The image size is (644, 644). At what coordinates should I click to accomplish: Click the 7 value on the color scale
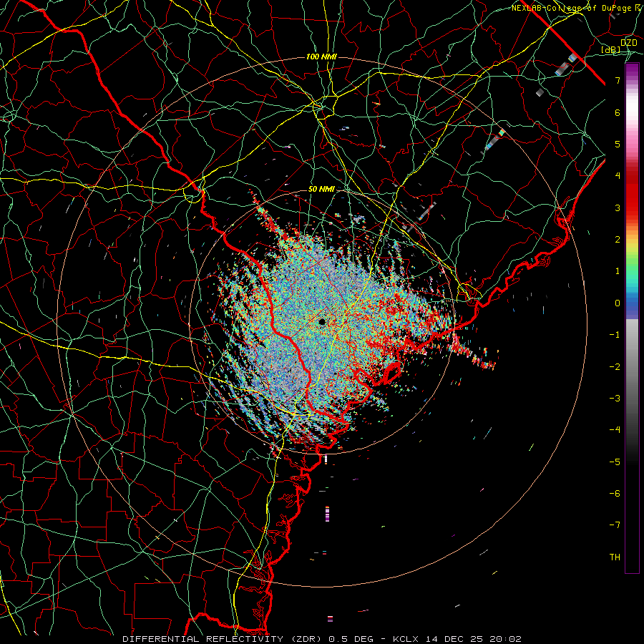pyautogui.click(x=618, y=80)
